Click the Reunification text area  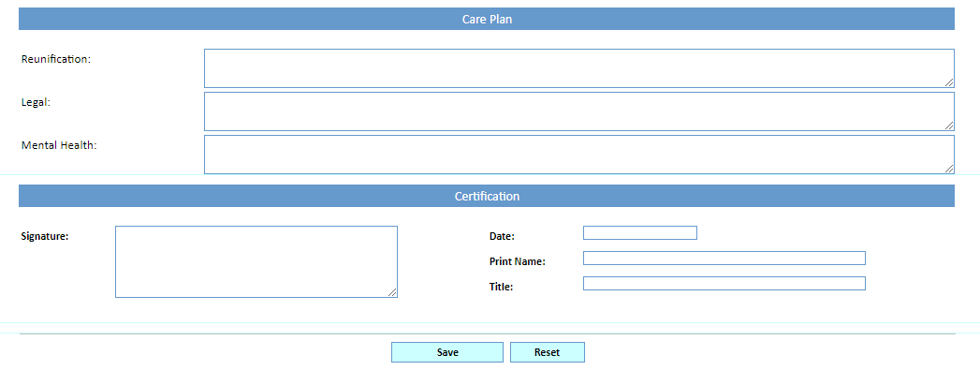578,68
